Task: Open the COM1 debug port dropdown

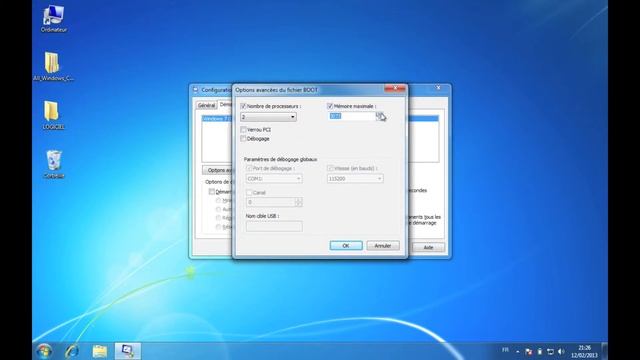Action: 274,179
